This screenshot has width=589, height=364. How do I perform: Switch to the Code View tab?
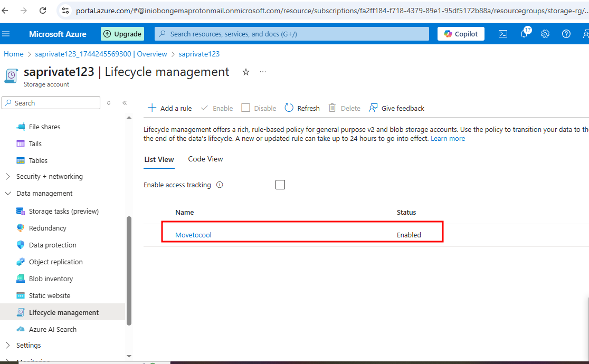click(x=205, y=159)
